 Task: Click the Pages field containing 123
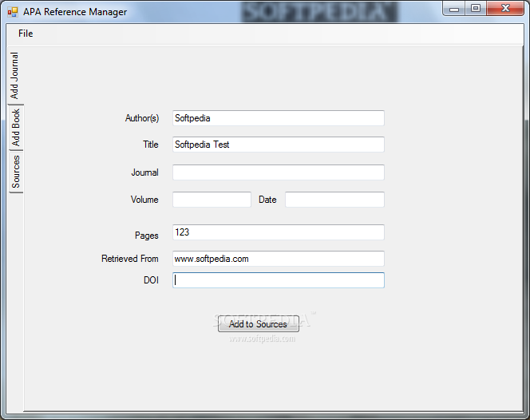click(279, 232)
